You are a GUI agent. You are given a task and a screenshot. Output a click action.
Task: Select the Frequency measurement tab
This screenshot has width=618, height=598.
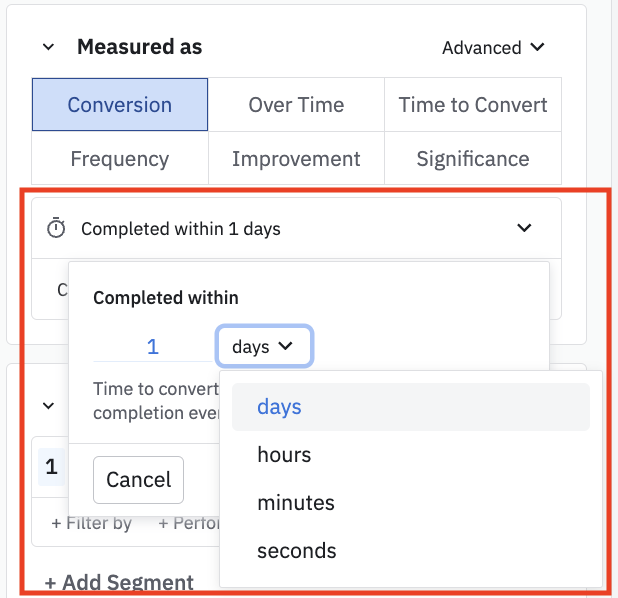pos(120,159)
